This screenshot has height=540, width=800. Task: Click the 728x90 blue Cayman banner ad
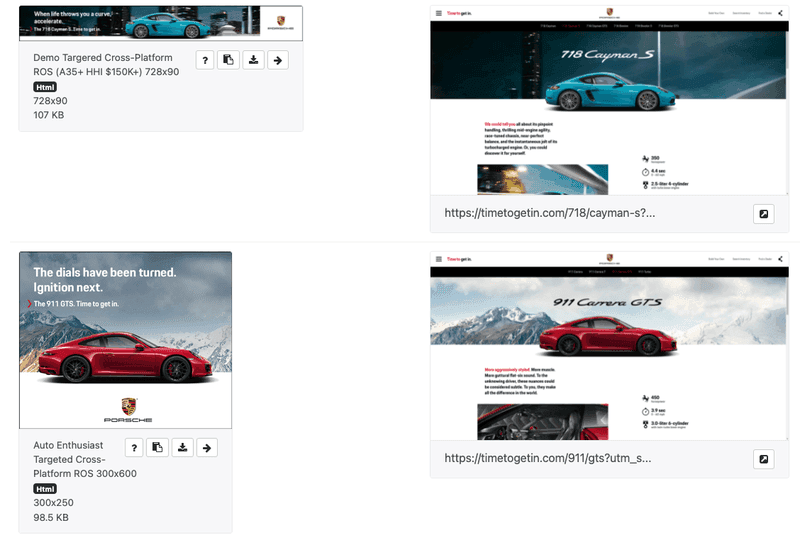pos(161,23)
